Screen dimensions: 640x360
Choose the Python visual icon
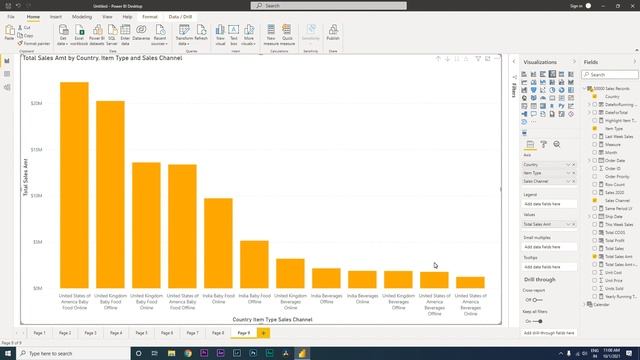click(562, 106)
